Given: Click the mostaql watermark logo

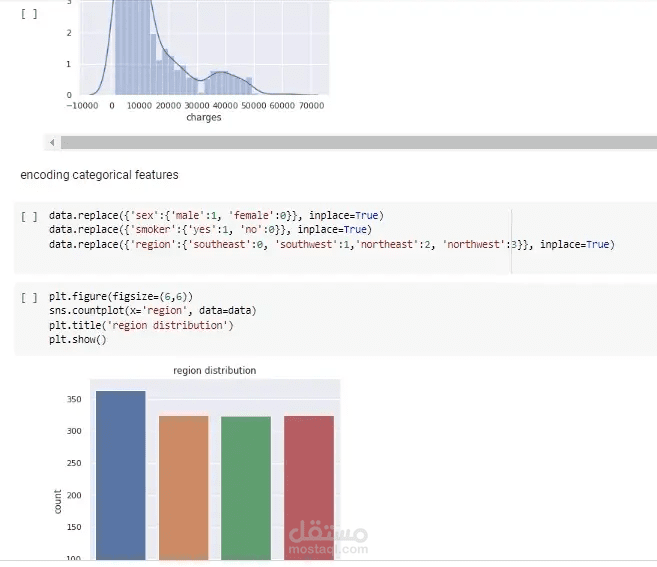Looking at the screenshot, I should tap(328, 540).
